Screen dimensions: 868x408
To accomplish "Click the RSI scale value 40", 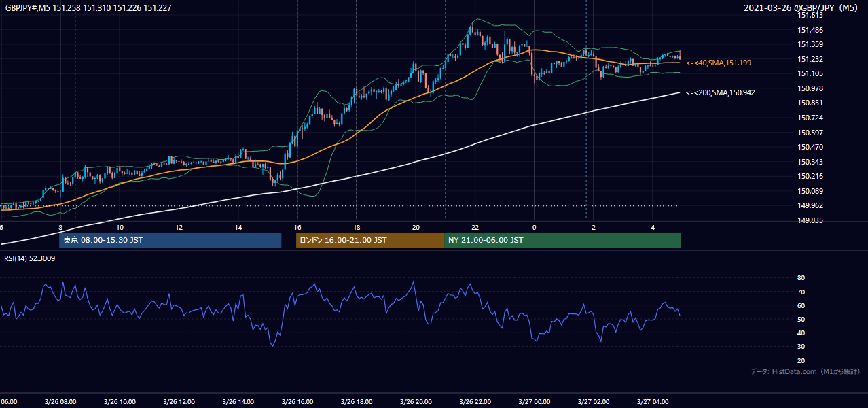I will [801, 333].
